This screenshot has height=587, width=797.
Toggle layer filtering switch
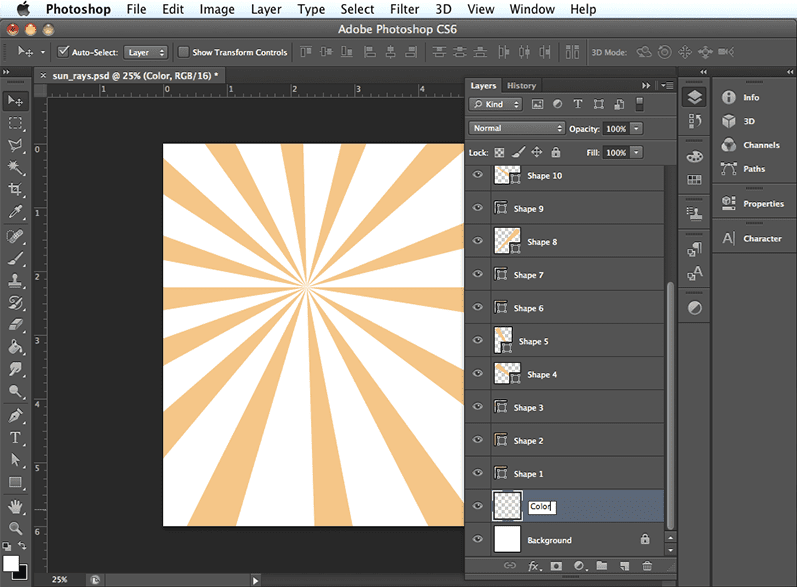640,104
